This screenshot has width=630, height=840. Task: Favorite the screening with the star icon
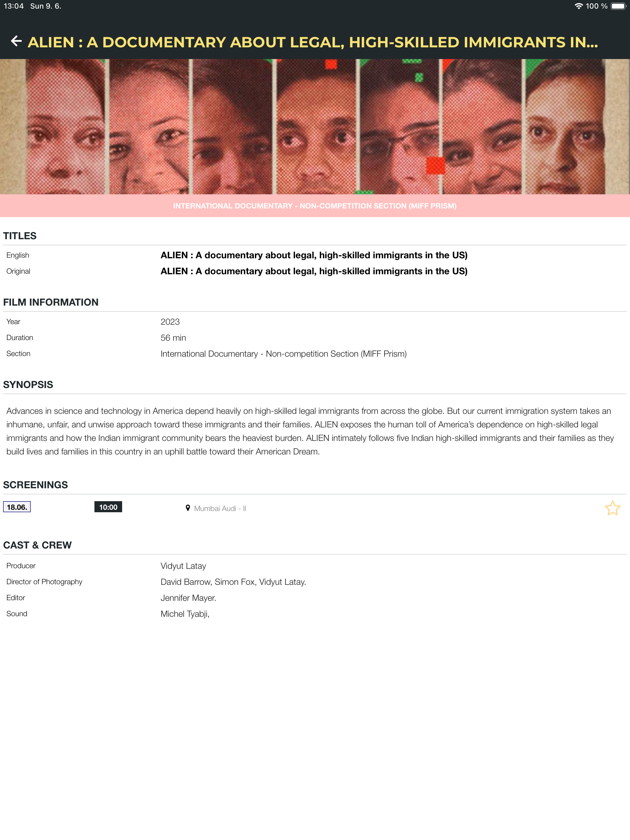(612, 508)
